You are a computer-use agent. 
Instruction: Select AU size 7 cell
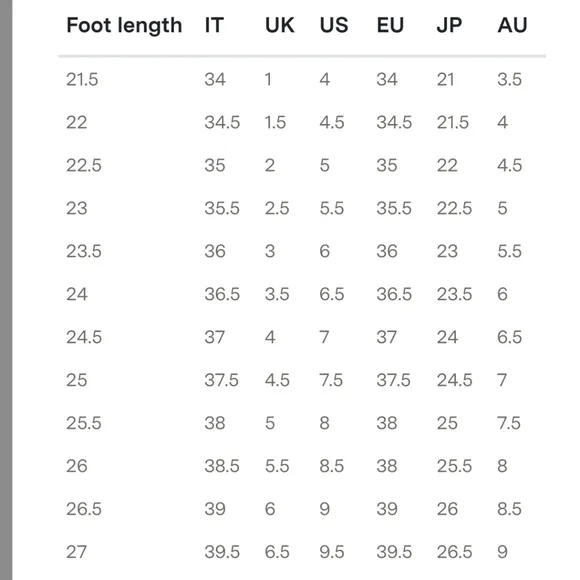[502, 380]
